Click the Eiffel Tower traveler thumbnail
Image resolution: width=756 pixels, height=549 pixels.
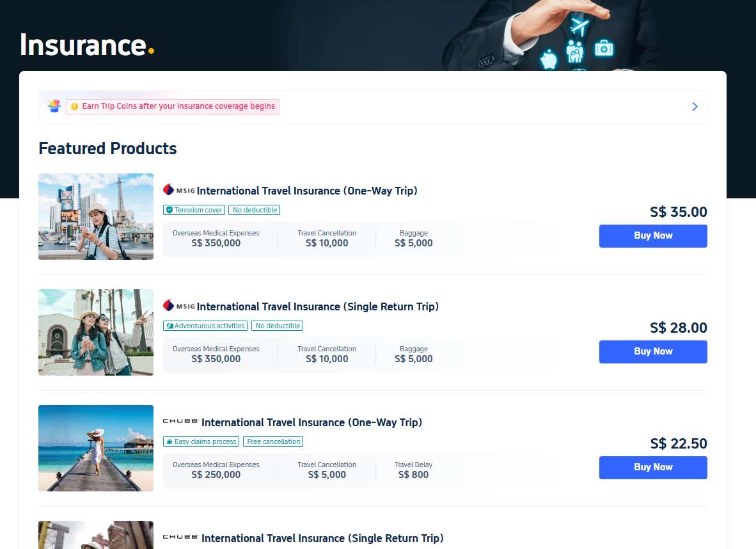pos(96,216)
